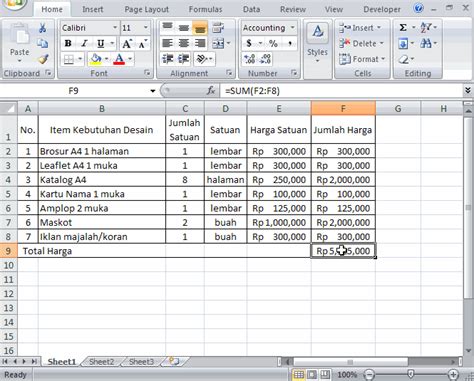
Task: Open Find & Select binoculars
Action: (x=426, y=43)
